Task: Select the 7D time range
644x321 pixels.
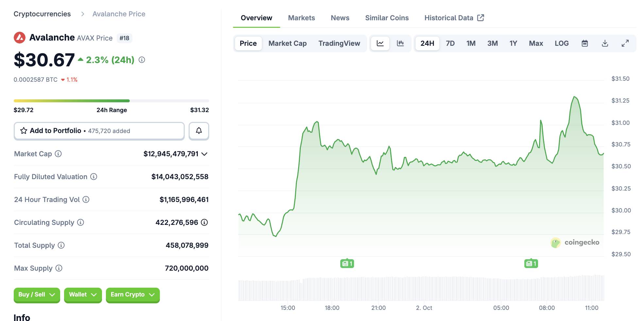Action: [x=450, y=43]
